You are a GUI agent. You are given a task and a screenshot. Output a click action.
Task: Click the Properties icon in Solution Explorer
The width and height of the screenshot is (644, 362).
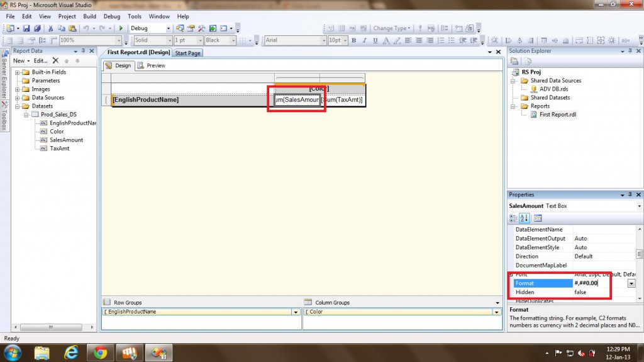(x=514, y=61)
